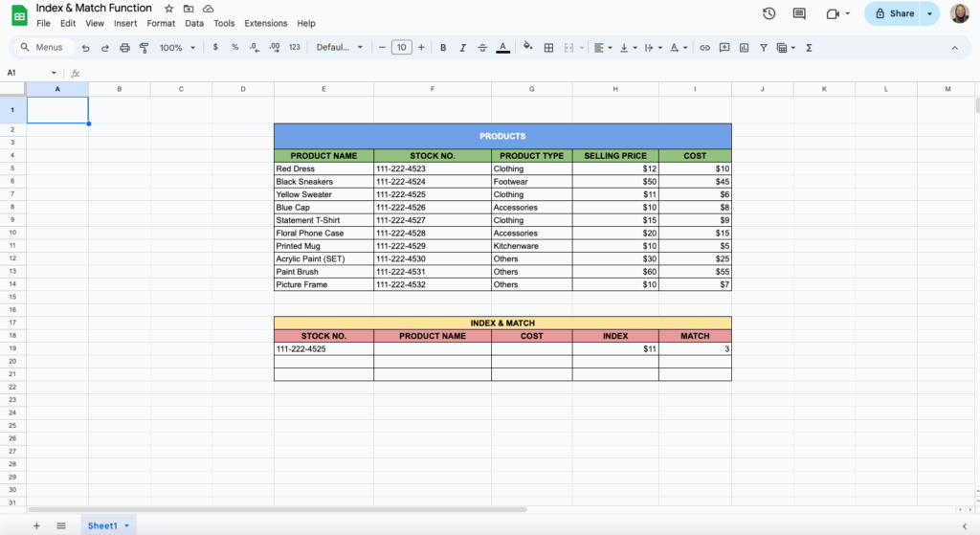Open the fill color bucket
The width and height of the screenshot is (980, 535).
point(528,47)
